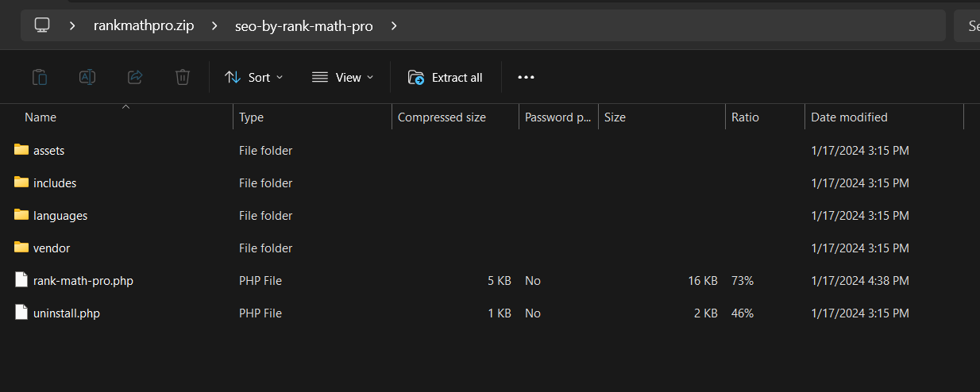Select the languages folder icon

pos(21,215)
